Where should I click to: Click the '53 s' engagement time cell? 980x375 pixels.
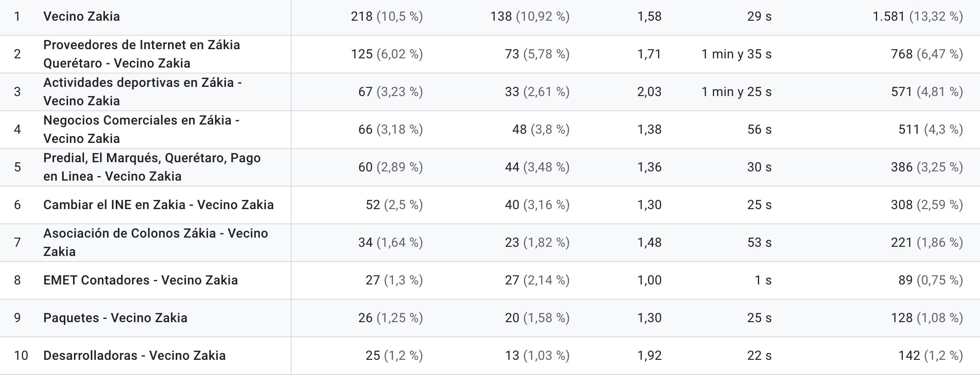point(759,243)
